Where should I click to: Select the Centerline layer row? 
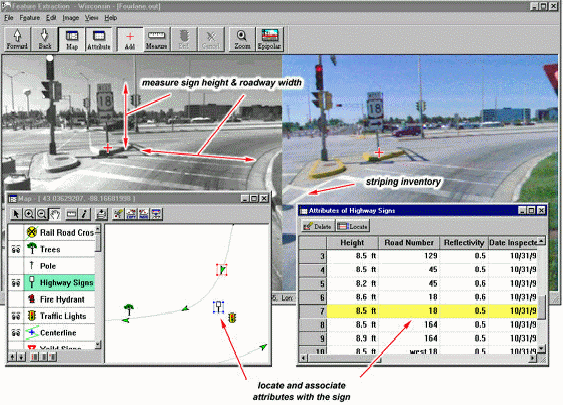[60, 333]
